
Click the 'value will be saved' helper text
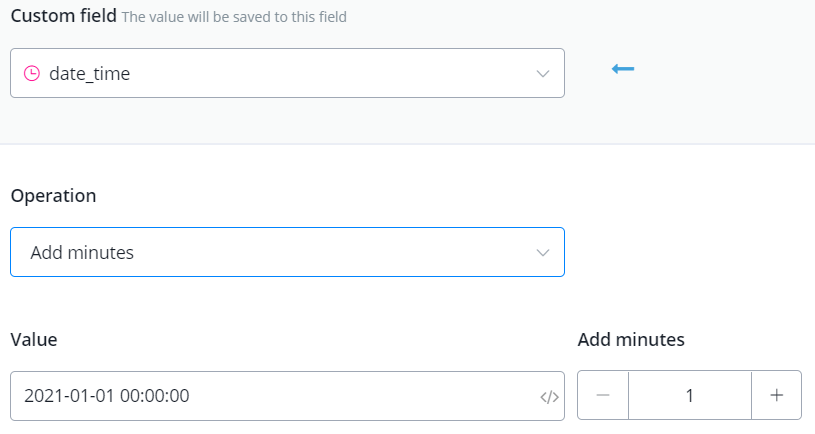click(234, 18)
